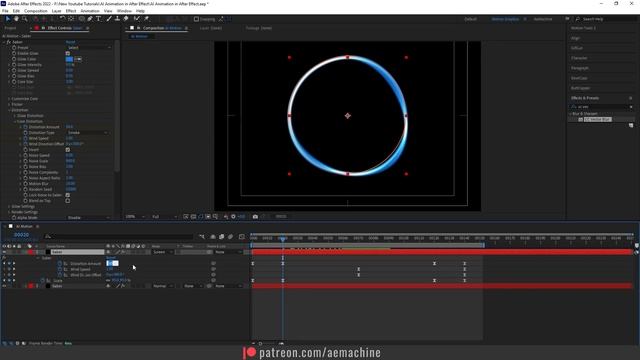640x360 pixels.
Task: Toggle the Lock Noise to Saber checkbox
Action: coord(68,195)
